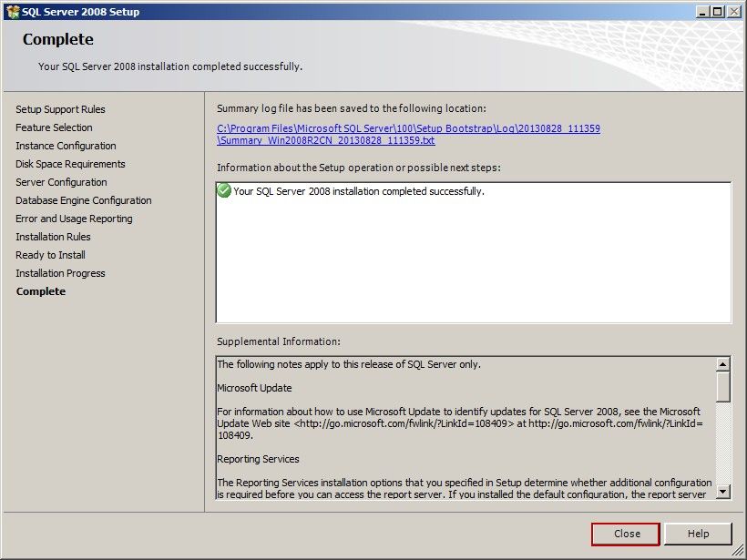Click the Supplemental Information scroll down arrow
This screenshot has width=747, height=560.
pyautogui.click(x=722, y=491)
